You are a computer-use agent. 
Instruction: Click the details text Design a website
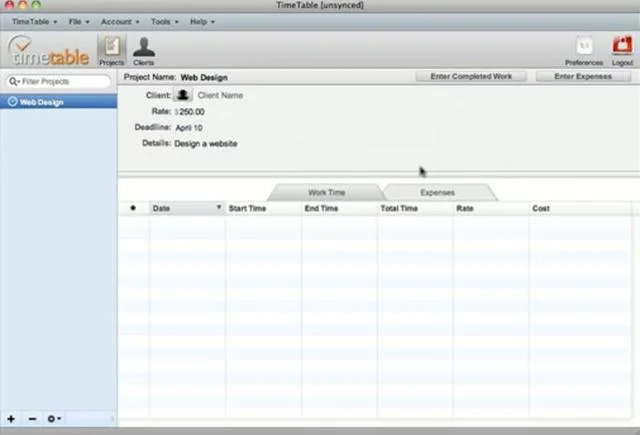pyautogui.click(x=206, y=144)
